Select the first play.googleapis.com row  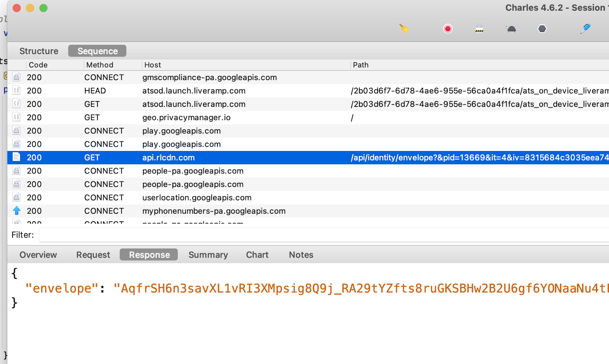308,131
